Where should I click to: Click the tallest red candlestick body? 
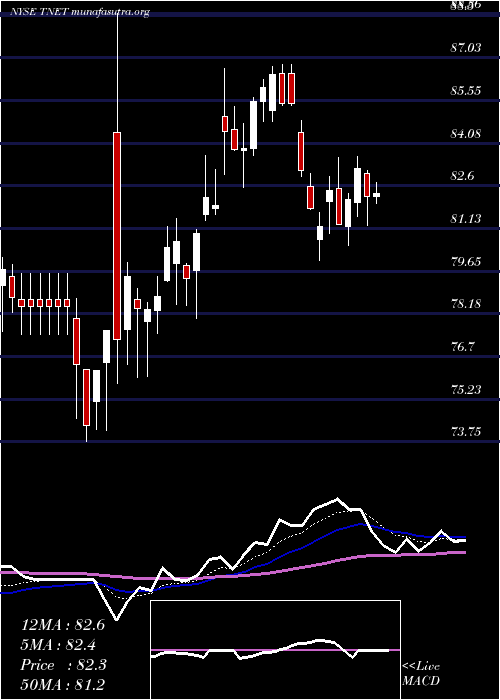(x=117, y=236)
